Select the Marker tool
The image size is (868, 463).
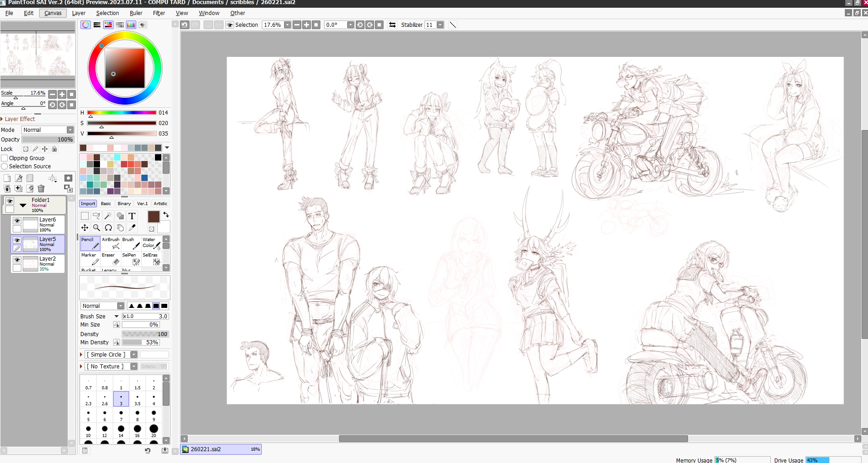click(90, 259)
